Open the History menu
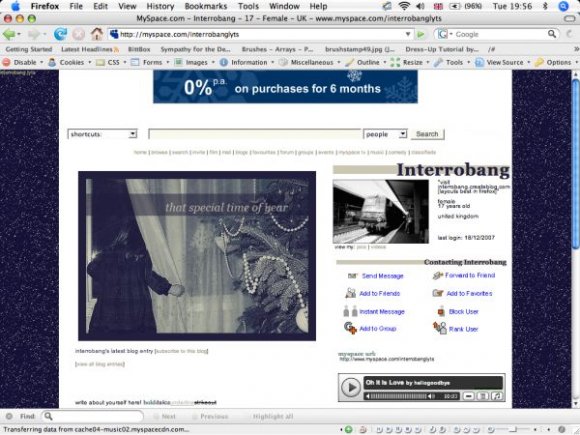580x435 pixels. (x=160, y=6)
